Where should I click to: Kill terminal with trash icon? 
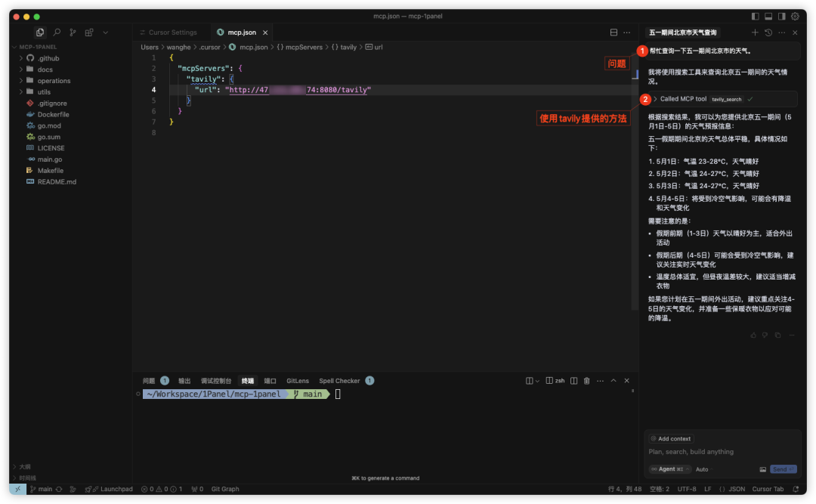point(586,381)
